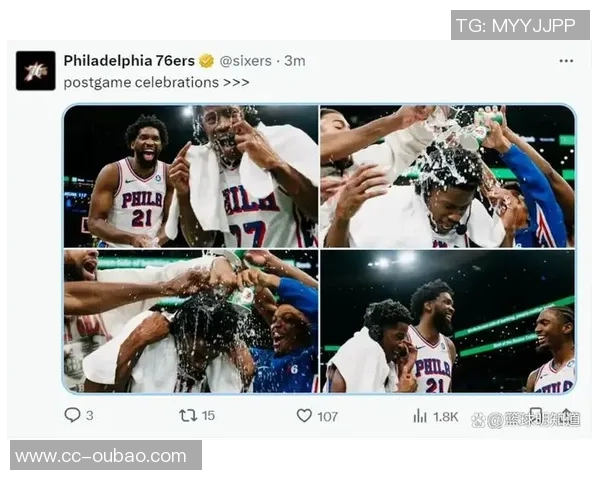Click the gold verified badge
Image resolution: width=600 pixels, height=480 pixels.
(x=207, y=61)
